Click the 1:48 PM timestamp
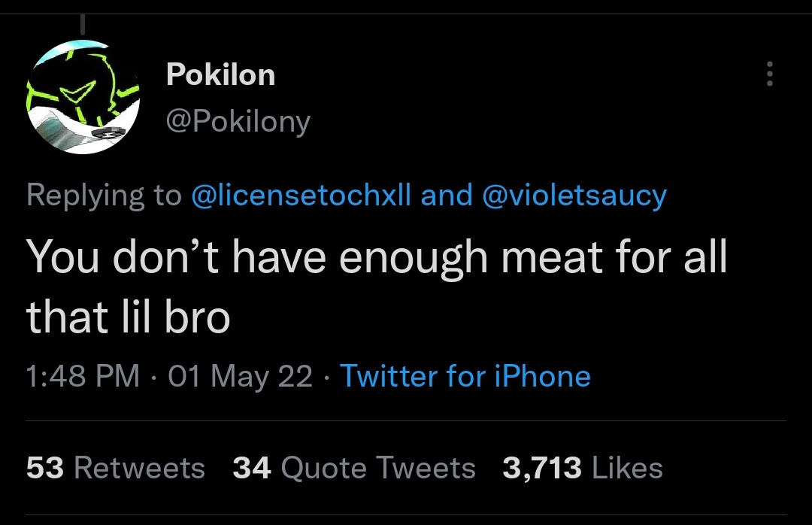Screen dimensions: 812x525 83,376
